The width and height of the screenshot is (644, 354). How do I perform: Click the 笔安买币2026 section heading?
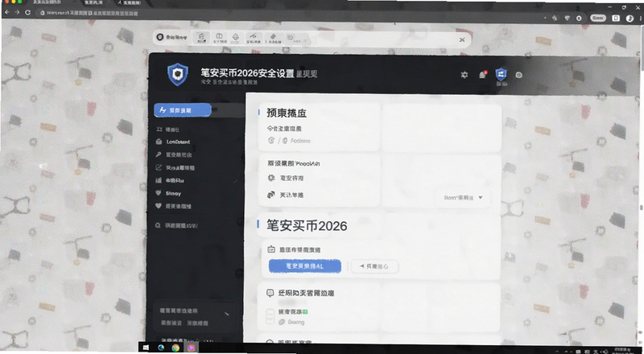(x=307, y=225)
